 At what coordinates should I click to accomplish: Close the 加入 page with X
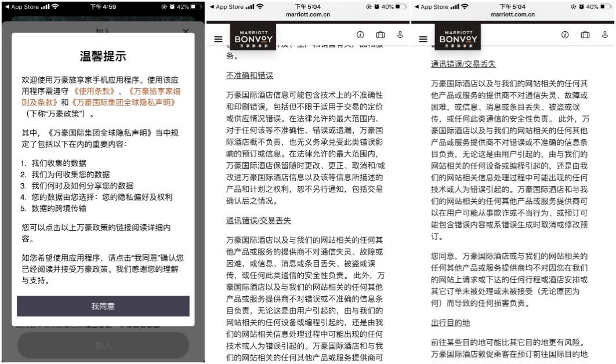coord(185,32)
